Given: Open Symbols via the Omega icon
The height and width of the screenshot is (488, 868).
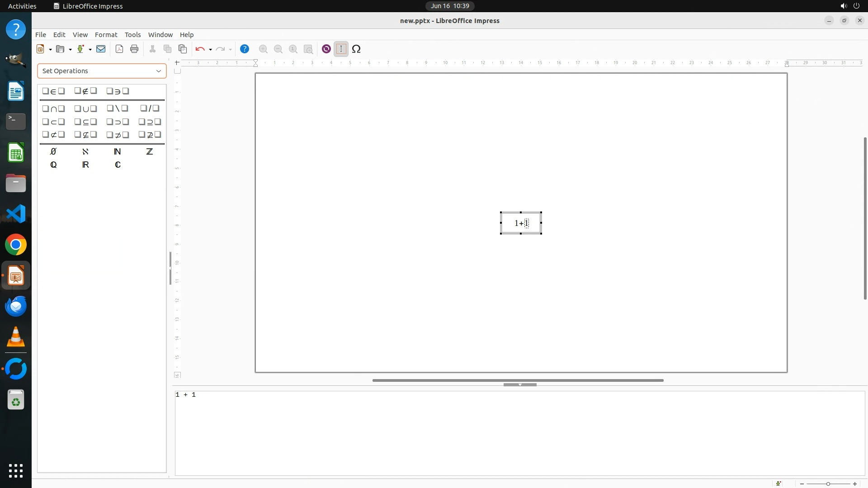Looking at the screenshot, I should 356,49.
